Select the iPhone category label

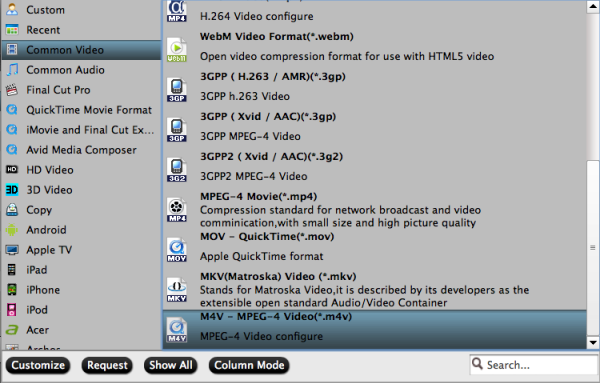(x=43, y=290)
